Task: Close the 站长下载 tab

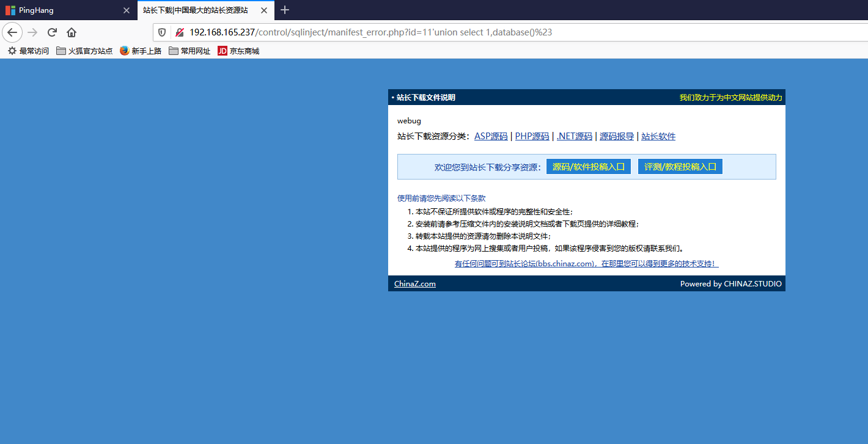Action: click(263, 10)
